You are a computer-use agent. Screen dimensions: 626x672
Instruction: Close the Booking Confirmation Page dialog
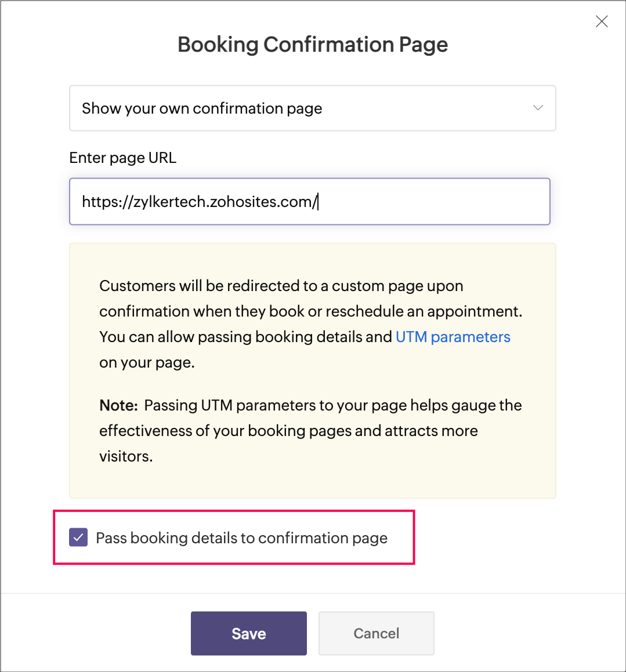(602, 22)
